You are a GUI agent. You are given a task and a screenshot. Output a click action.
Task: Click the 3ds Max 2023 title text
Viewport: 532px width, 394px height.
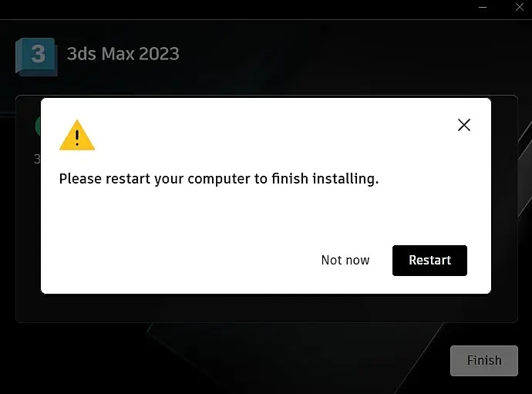(123, 54)
